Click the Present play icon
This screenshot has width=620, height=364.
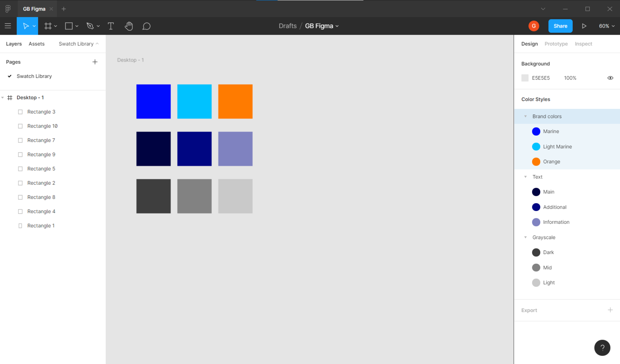(x=584, y=26)
